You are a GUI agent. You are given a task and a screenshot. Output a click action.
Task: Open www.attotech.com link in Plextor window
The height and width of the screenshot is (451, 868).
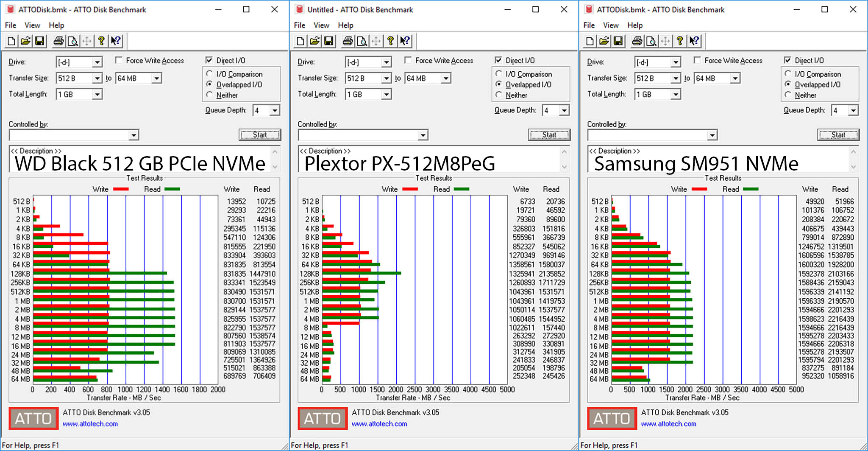click(x=379, y=424)
